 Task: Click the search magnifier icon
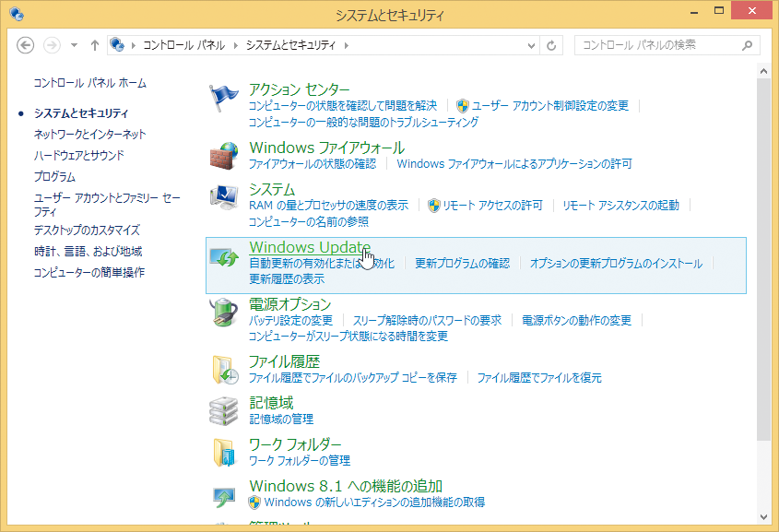(747, 46)
